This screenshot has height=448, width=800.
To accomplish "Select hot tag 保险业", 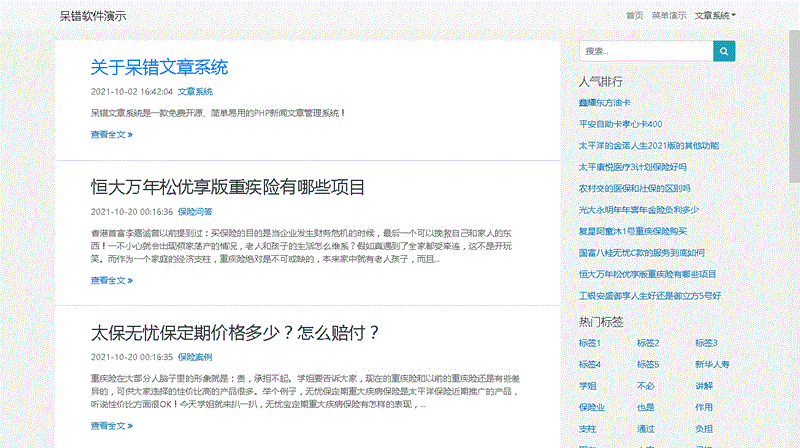I will pos(591,407).
